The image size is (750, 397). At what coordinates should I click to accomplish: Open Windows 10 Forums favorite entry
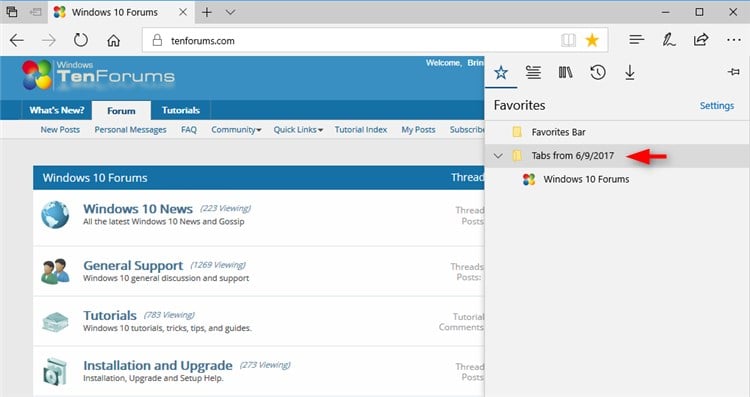(x=617, y=179)
